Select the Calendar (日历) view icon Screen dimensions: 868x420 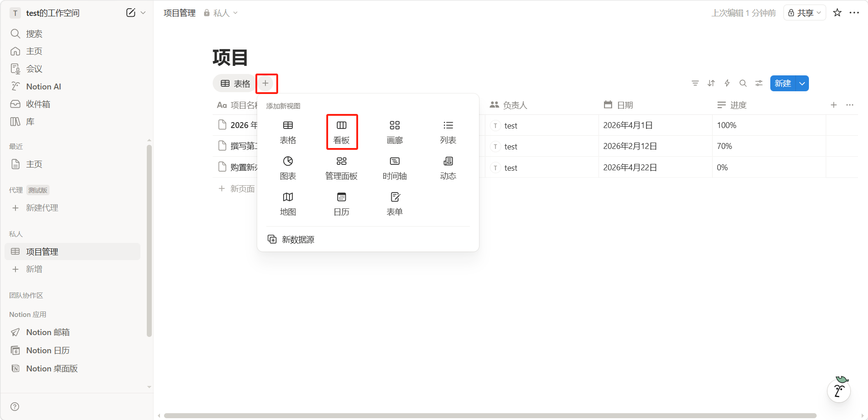(x=341, y=204)
